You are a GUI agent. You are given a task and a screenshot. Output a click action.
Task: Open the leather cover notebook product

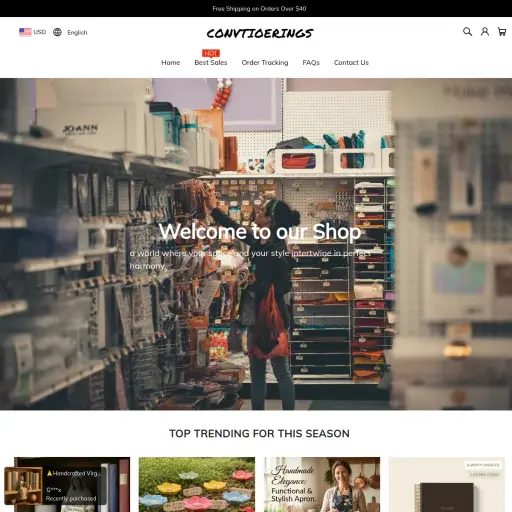click(x=447, y=484)
